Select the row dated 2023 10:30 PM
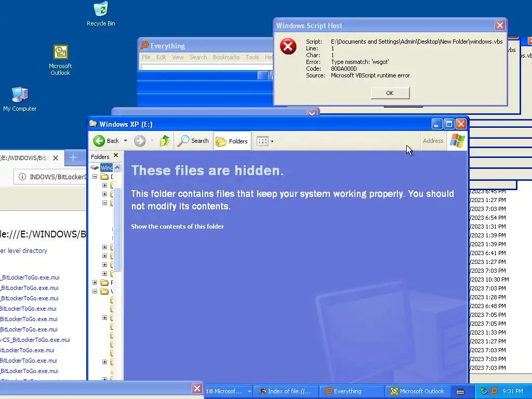Viewport: 532px width, 399px height. pyautogui.click(x=489, y=280)
